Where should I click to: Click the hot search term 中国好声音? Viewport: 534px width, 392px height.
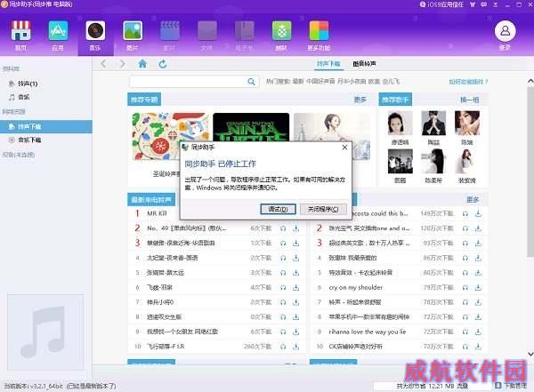[320, 82]
